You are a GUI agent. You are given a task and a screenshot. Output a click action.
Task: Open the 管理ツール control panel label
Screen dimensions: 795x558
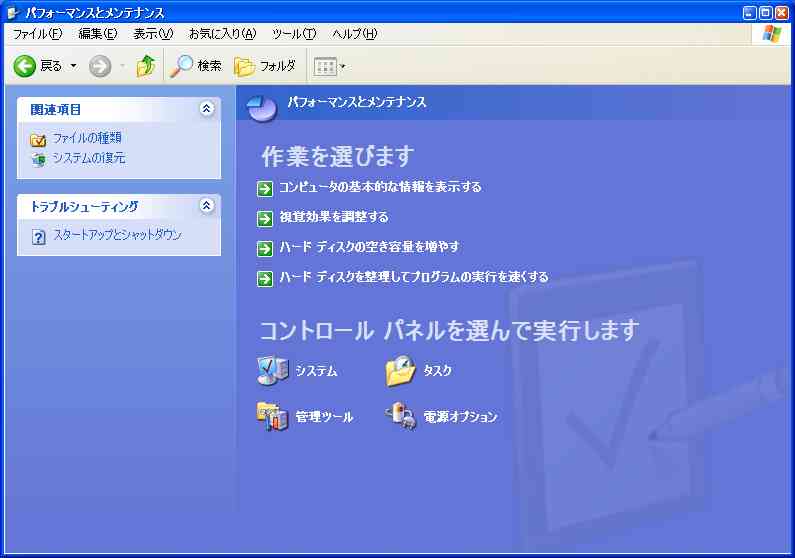click(x=324, y=417)
